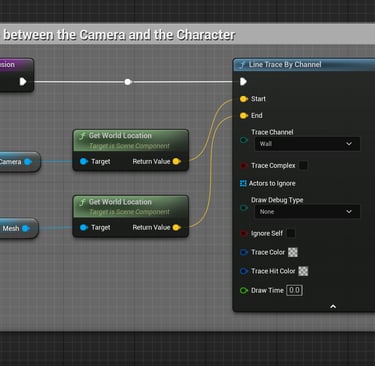375x366 pixels.
Task: Open the Draw Debug Type dropdown set to None
Action: click(307, 212)
